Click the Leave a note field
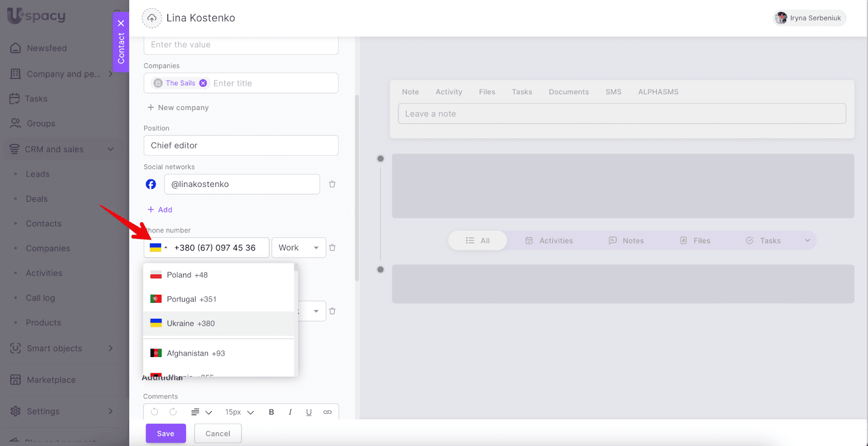The width and height of the screenshot is (868, 446). coord(622,114)
